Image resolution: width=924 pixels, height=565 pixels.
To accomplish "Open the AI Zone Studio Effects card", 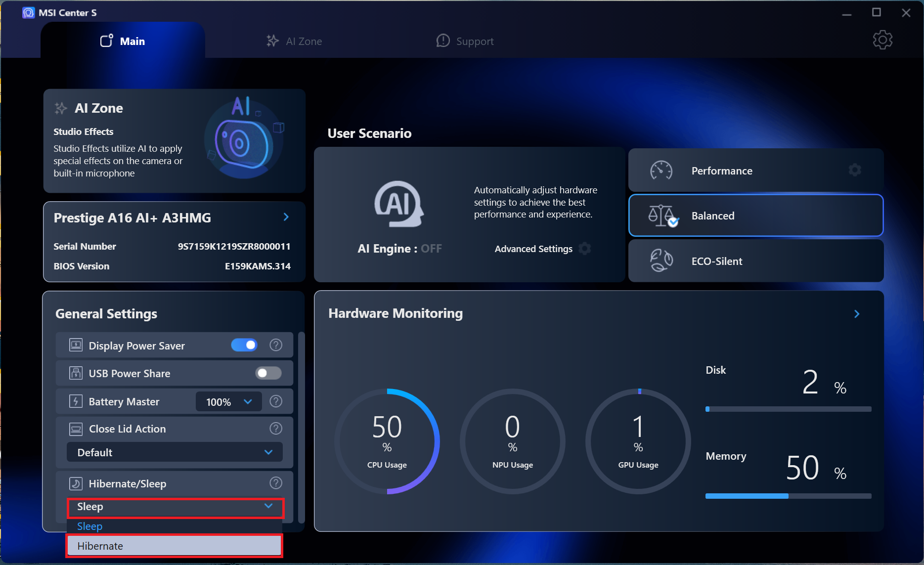I will (x=174, y=141).
